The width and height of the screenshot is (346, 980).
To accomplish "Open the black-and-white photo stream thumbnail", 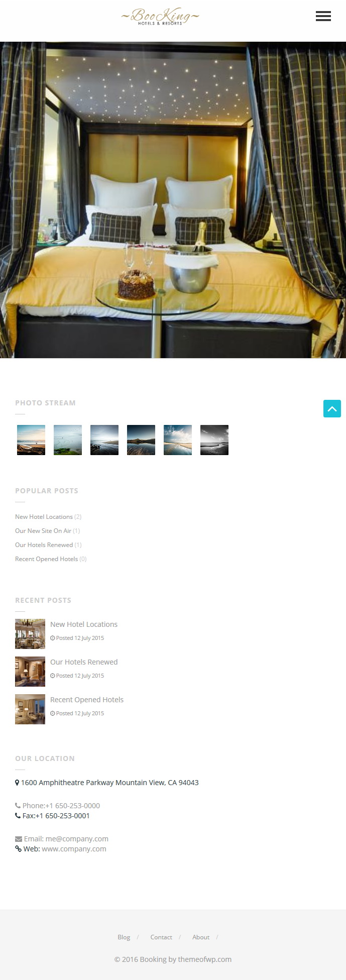I will pyautogui.click(x=214, y=440).
